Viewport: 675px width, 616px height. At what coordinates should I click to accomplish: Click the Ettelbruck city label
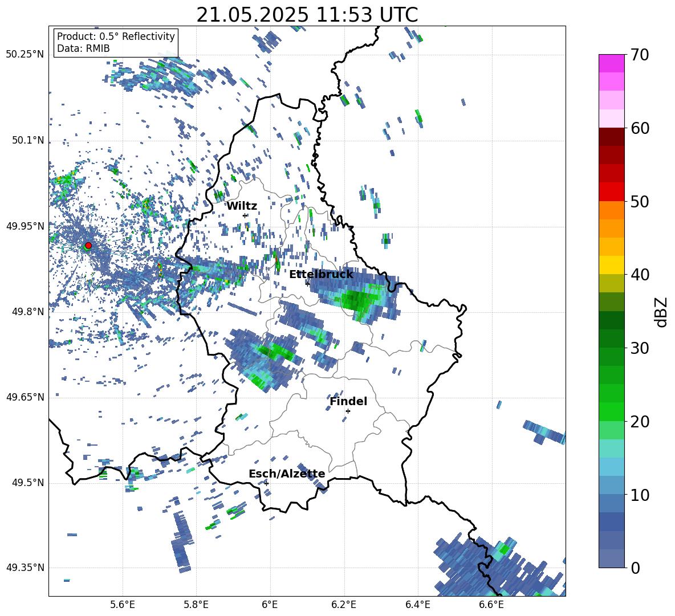click(x=321, y=275)
